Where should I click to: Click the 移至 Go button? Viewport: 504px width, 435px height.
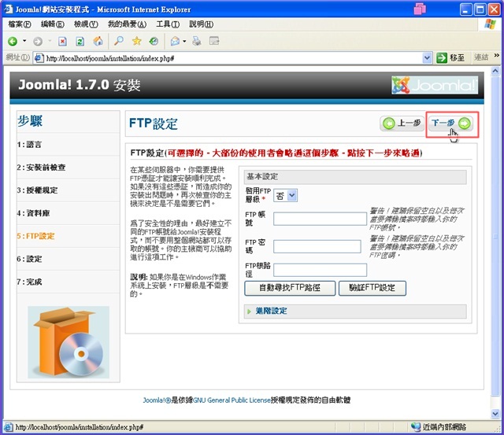click(450, 58)
